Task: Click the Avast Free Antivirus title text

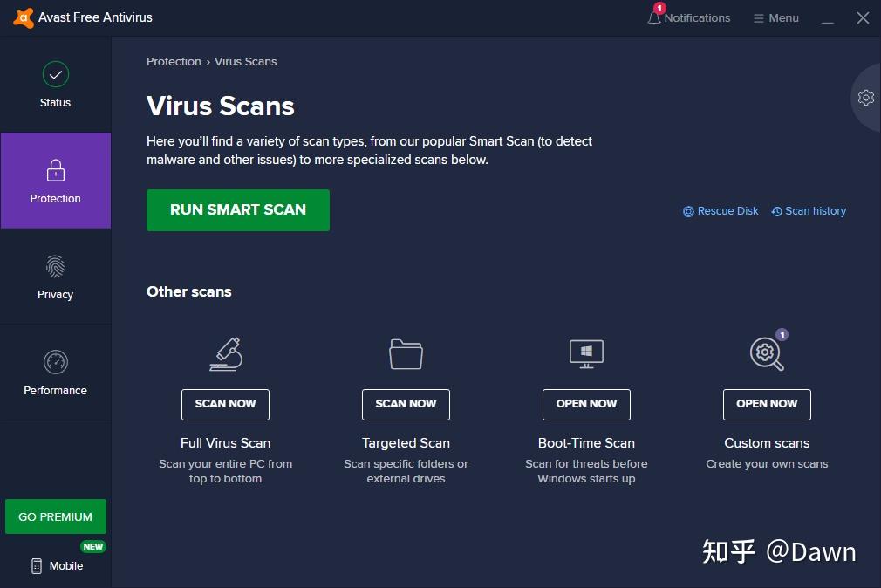Action: click(x=96, y=18)
